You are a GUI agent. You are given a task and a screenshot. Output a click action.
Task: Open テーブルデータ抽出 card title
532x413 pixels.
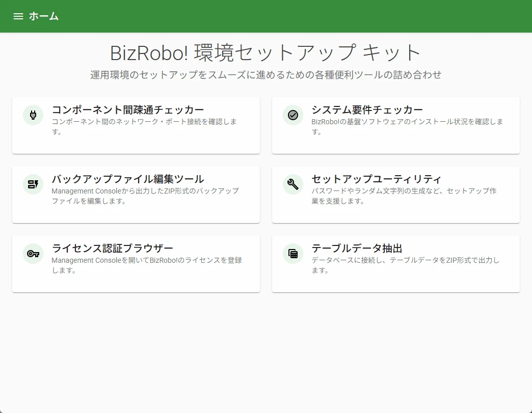[x=357, y=249]
